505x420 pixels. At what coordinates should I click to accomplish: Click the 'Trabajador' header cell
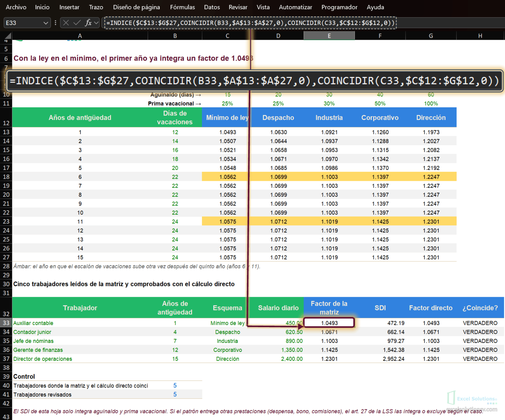click(80, 308)
